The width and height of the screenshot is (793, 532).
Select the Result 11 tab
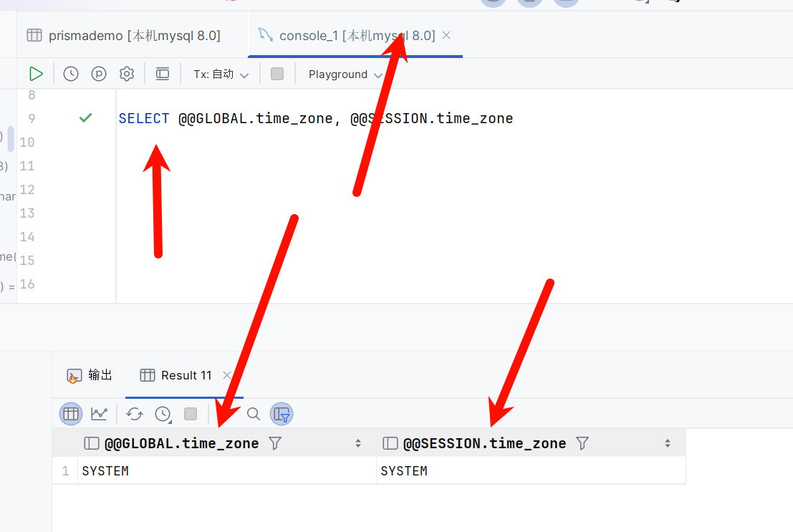point(176,375)
